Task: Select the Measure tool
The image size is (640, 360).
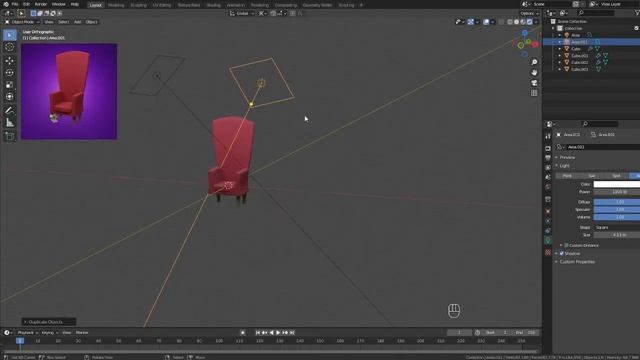Action: tap(9, 122)
